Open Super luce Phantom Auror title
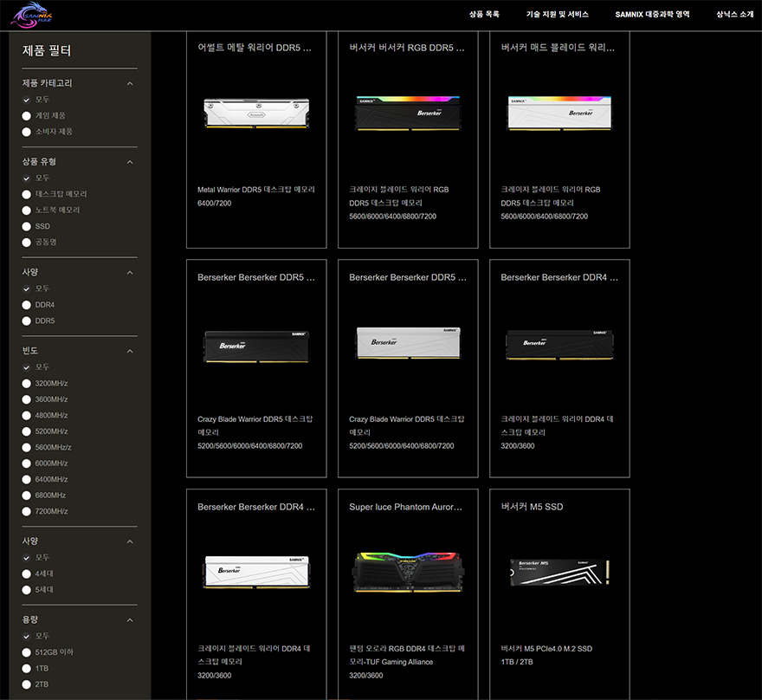 pyautogui.click(x=405, y=507)
